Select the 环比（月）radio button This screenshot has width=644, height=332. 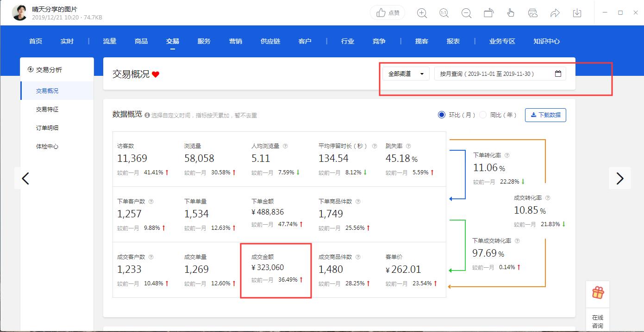click(442, 115)
